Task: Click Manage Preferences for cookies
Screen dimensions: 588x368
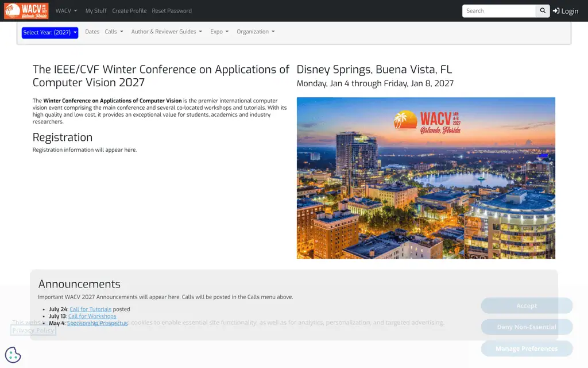Action: pos(527,349)
